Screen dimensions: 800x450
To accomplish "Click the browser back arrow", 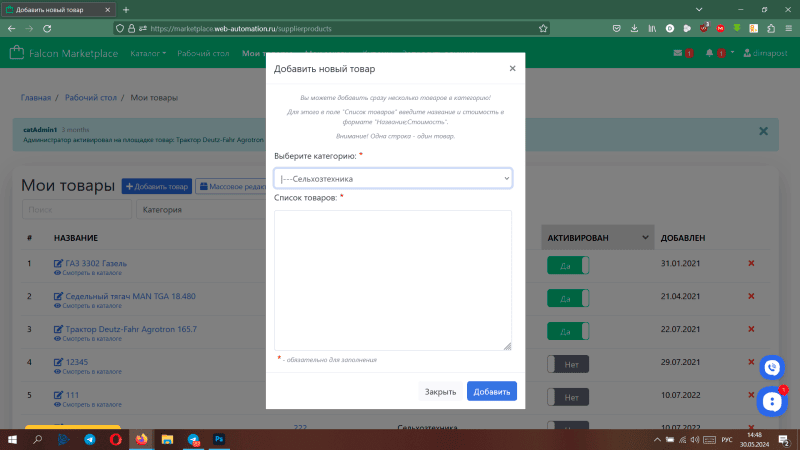I will click(11, 29).
